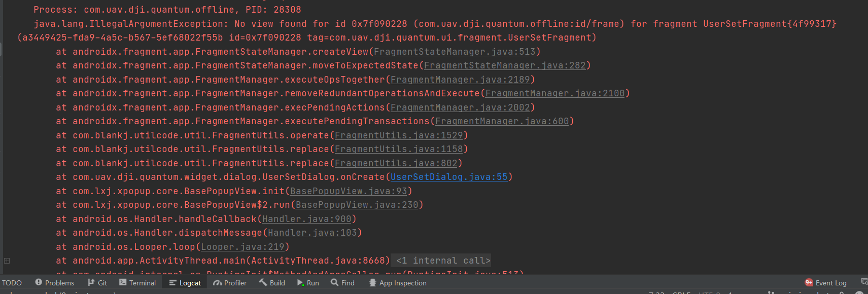Click 'ActivityThread.main' stack frame text
Viewport: 868px width, 294px height.
(223, 261)
